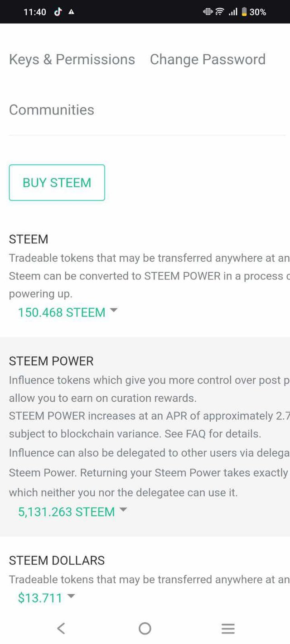Screen dimensions: 290x644
Task: Tap the Android back navigation arrow
Action: (x=61, y=628)
